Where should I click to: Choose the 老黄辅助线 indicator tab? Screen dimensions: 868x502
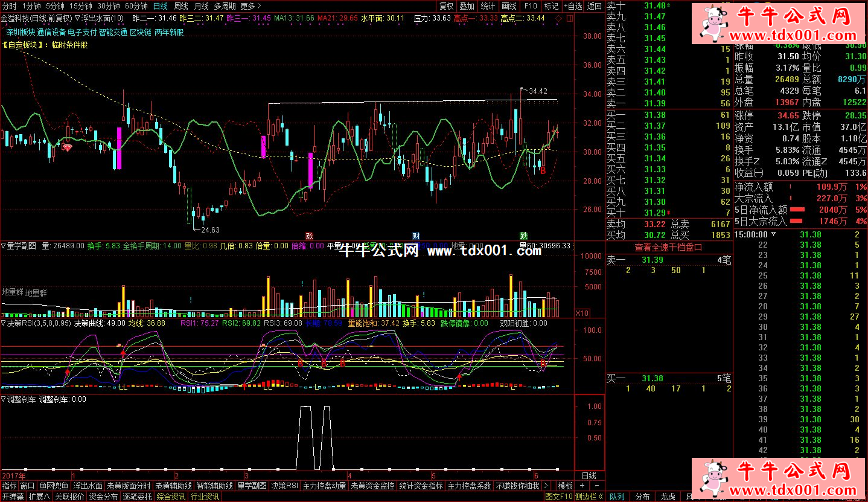coord(174,486)
